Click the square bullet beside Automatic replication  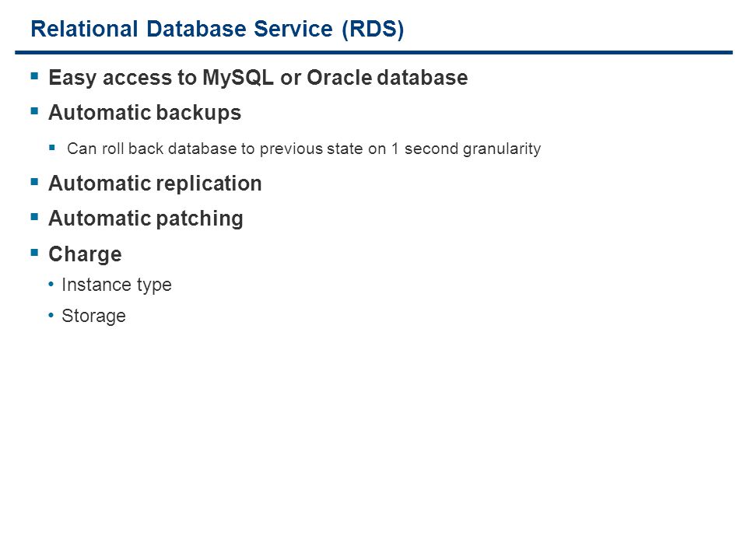tap(34, 181)
